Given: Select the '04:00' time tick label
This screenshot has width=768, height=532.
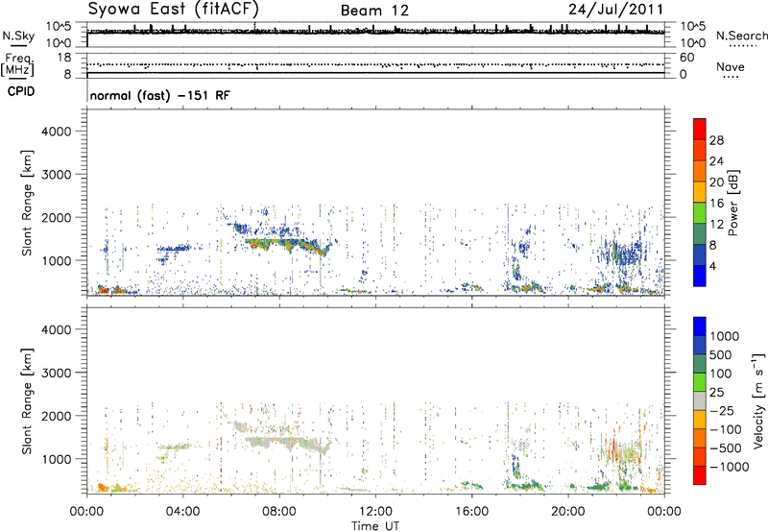Looking at the screenshot, I should [182, 512].
